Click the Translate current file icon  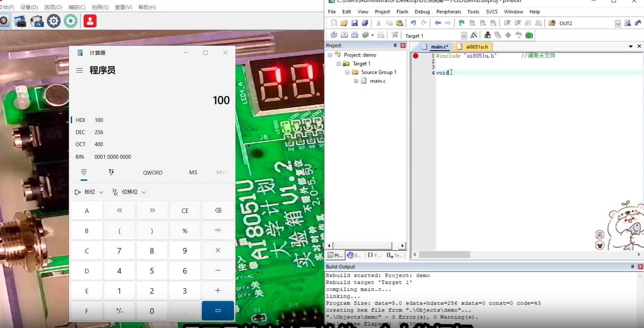click(334, 35)
